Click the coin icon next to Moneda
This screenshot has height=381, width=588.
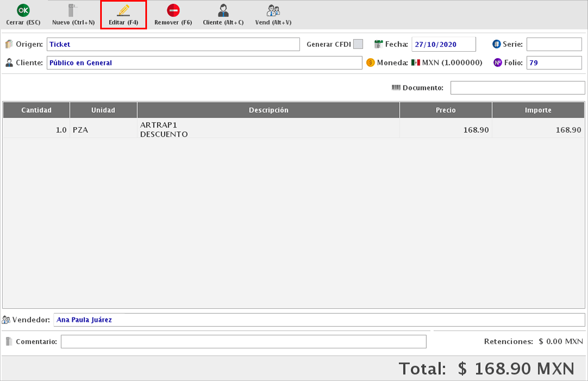[x=371, y=63]
